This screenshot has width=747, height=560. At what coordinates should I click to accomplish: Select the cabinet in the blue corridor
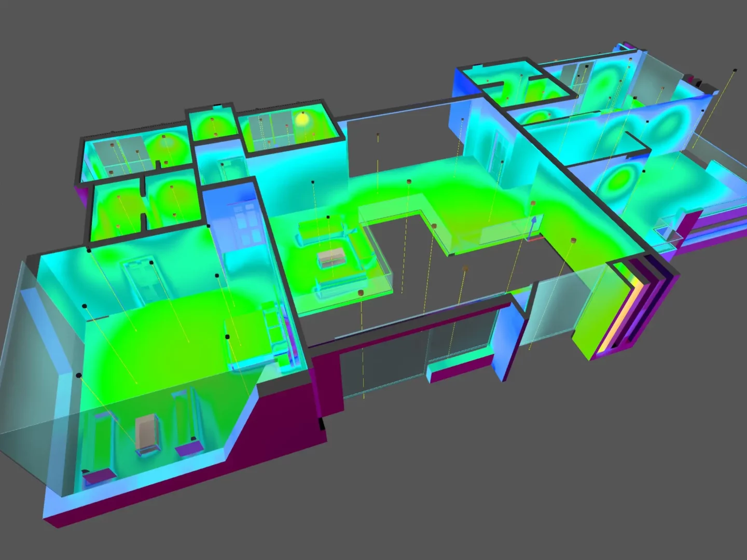tap(244, 224)
